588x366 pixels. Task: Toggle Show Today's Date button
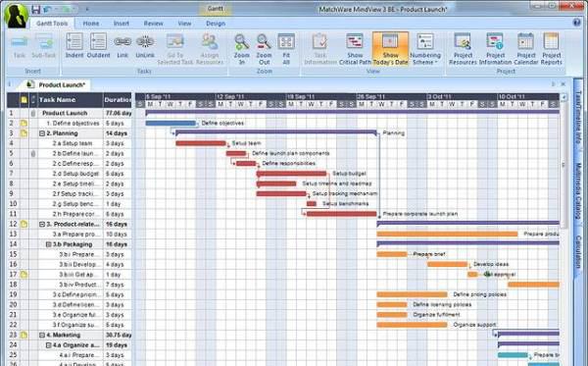[390, 49]
